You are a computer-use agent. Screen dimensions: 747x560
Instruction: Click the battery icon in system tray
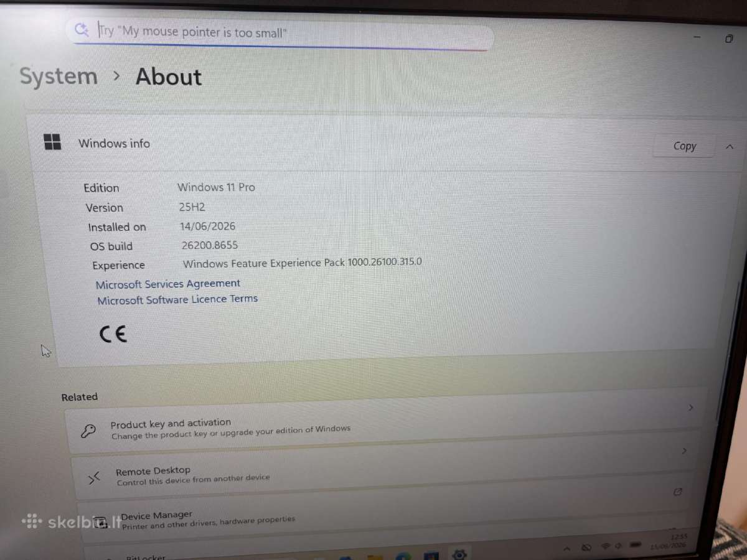click(x=636, y=544)
